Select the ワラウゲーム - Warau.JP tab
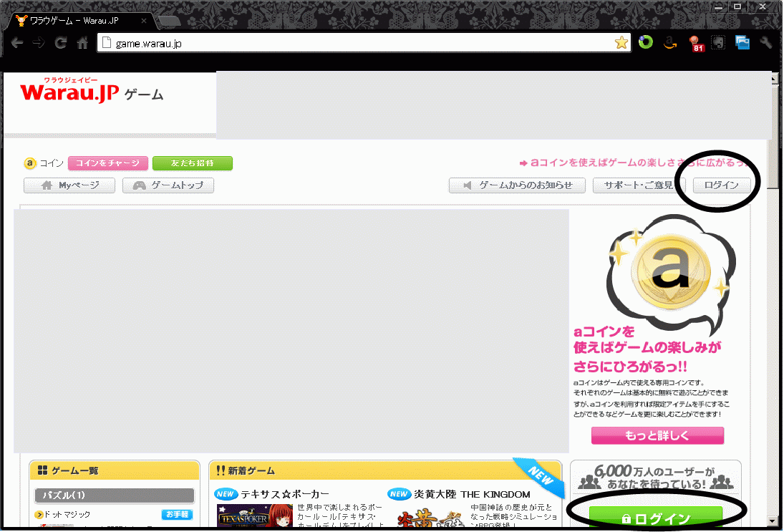Image resolution: width=784 pixels, height=532 pixels. tap(80, 21)
